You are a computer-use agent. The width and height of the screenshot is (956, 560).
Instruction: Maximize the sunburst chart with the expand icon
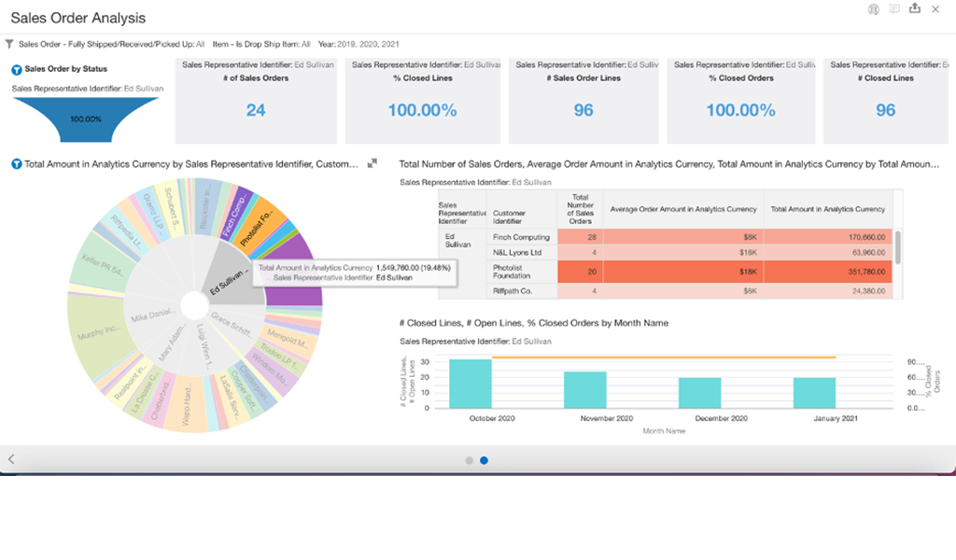(x=372, y=163)
